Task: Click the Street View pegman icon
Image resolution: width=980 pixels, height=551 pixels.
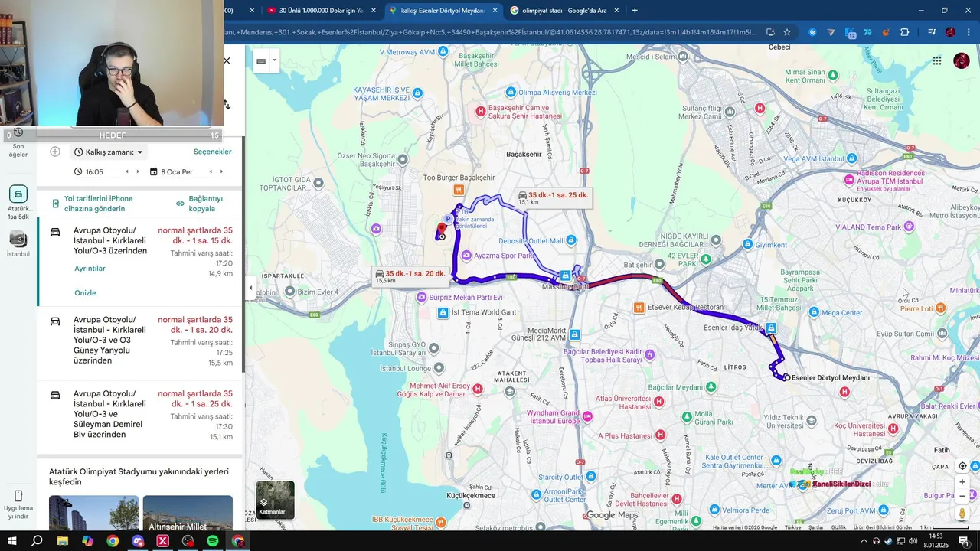Action: [x=962, y=514]
